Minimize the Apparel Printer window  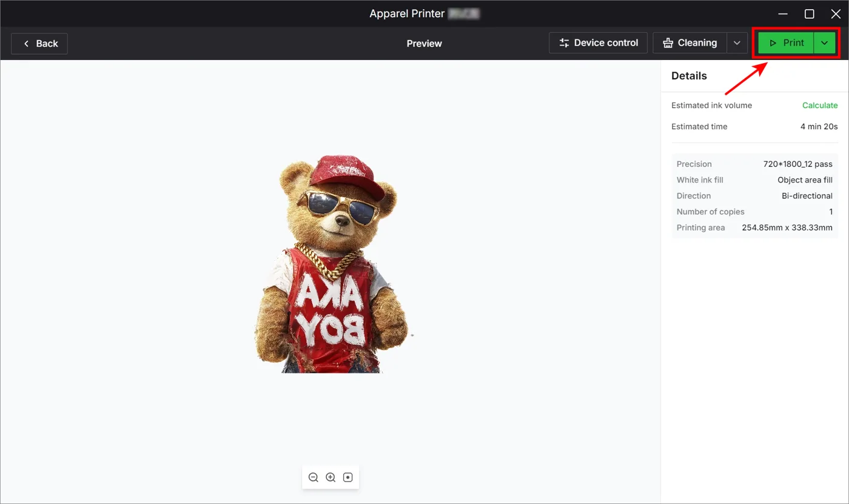783,13
